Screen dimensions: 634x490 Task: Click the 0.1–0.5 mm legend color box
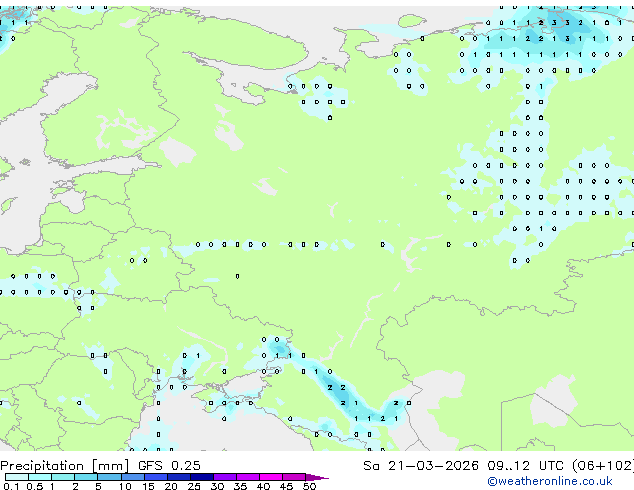coord(17,477)
